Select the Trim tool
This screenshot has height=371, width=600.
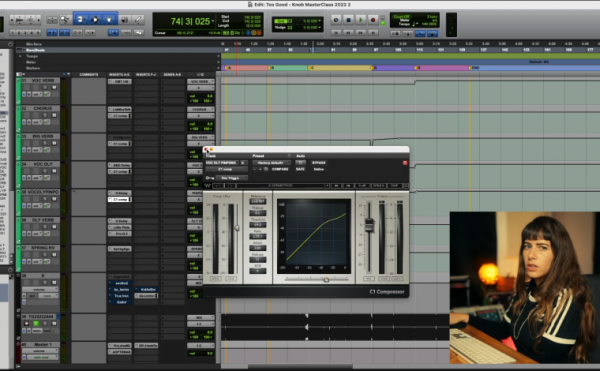pyautogui.click(x=80, y=19)
